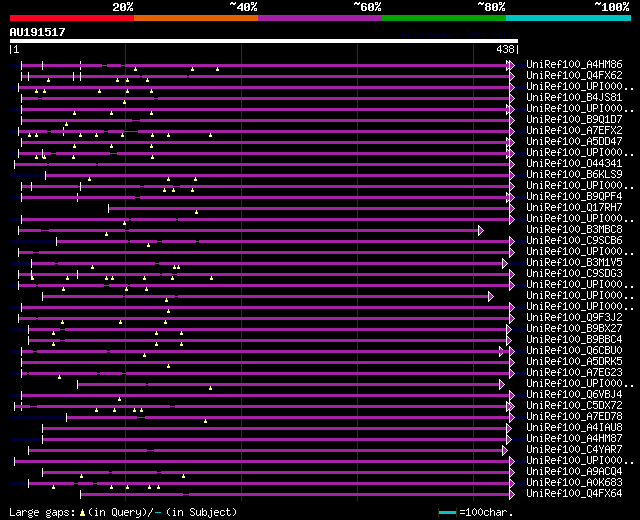The image size is (640, 520).
Task: Select the UniRef100_O44341 label
Action: coord(574,164)
